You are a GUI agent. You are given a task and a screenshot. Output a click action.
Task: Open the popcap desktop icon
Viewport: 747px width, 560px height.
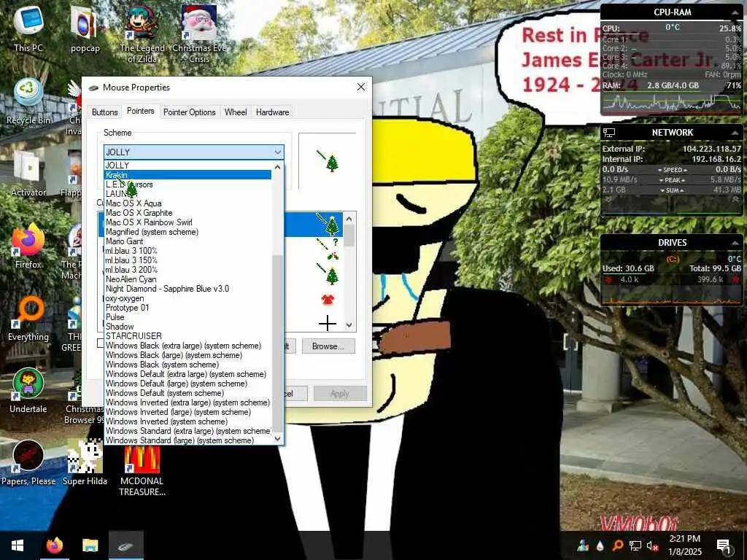[x=85, y=29]
